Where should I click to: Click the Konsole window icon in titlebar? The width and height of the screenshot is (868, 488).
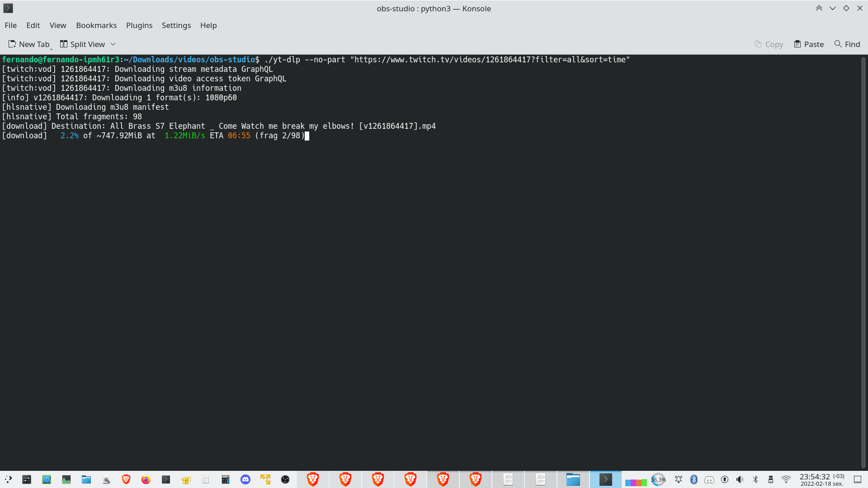click(x=8, y=8)
